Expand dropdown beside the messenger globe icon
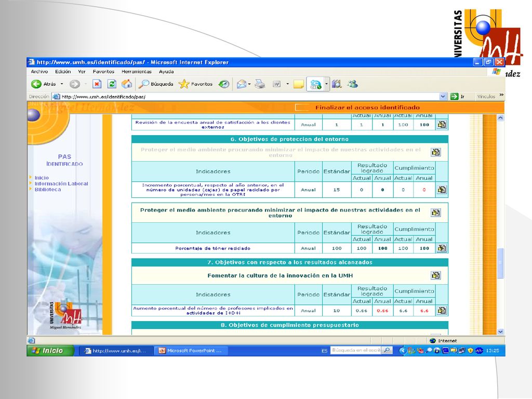Screen dimensions: 532x399 pyautogui.click(x=326, y=84)
